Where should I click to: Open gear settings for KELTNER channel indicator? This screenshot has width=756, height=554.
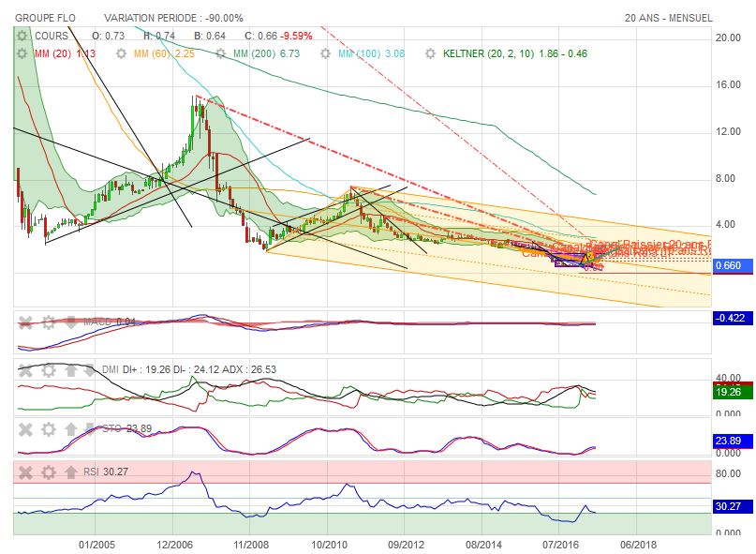coord(431,53)
